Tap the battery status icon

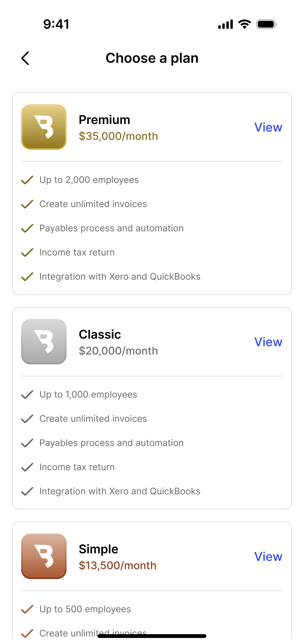click(x=266, y=24)
